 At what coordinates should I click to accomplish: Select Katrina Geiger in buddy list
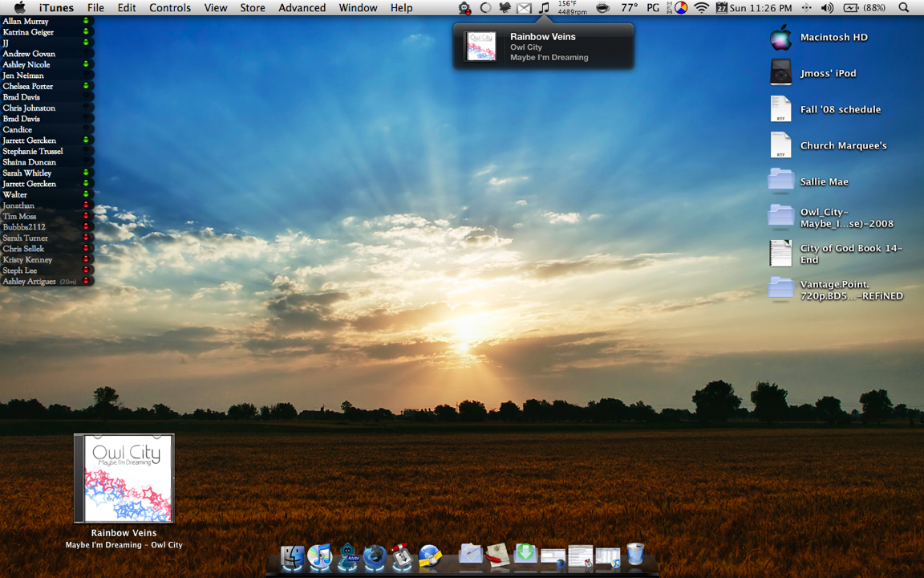47,32
